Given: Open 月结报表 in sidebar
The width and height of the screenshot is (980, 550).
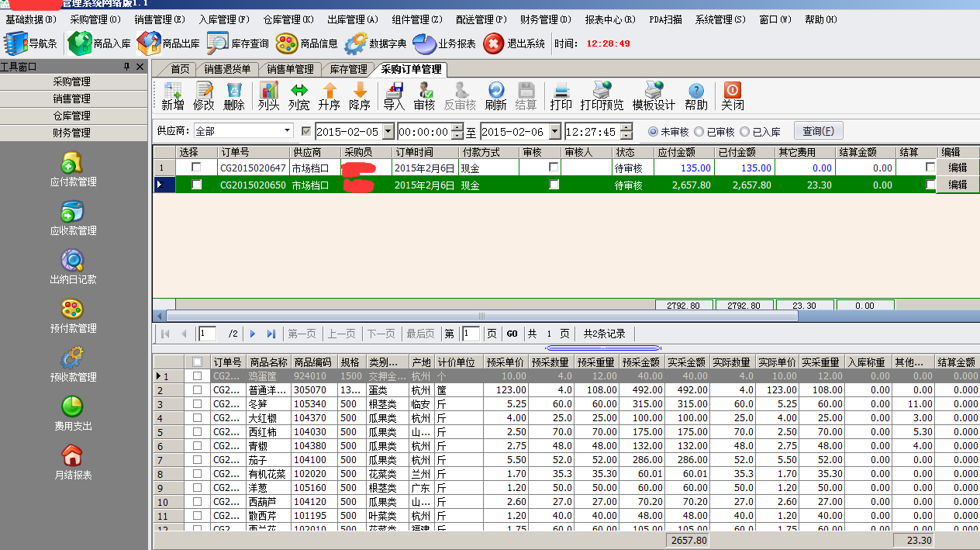Looking at the screenshot, I should [x=73, y=463].
